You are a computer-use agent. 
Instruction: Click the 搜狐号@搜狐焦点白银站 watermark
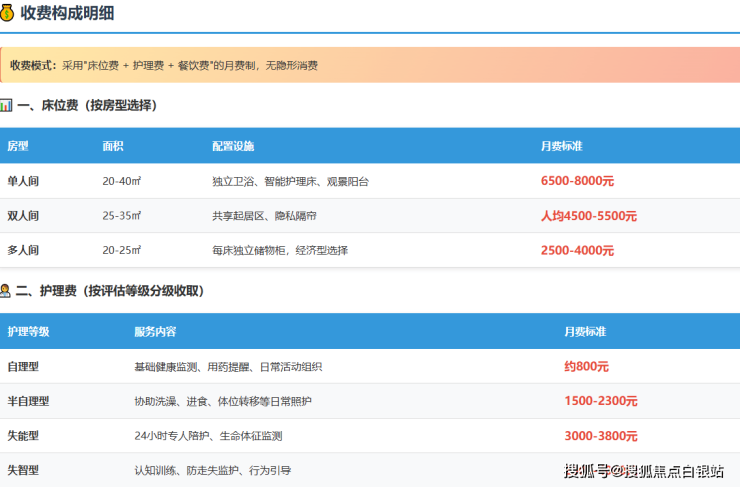click(644, 470)
